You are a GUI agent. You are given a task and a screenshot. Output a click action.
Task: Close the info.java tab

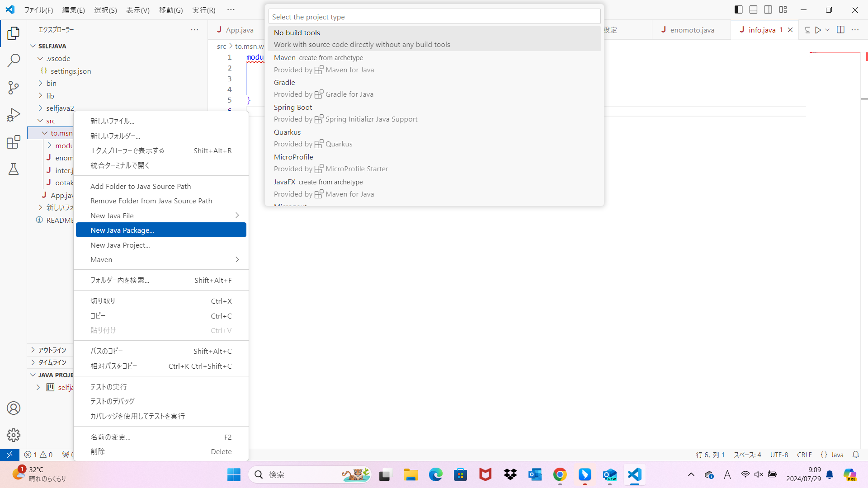[x=790, y=30]
